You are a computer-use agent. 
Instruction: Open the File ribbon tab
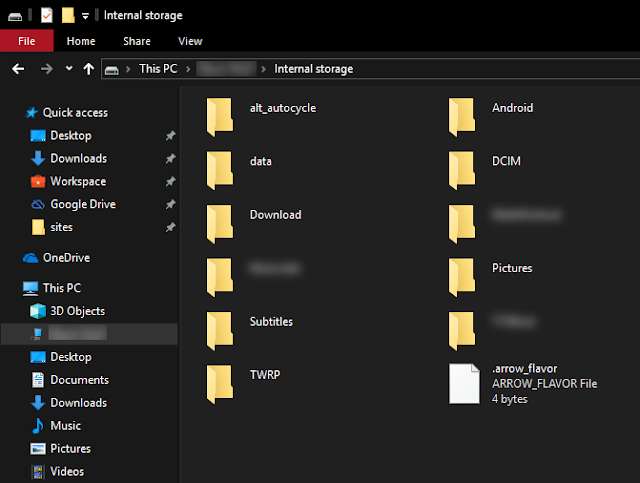pos(27,41)
